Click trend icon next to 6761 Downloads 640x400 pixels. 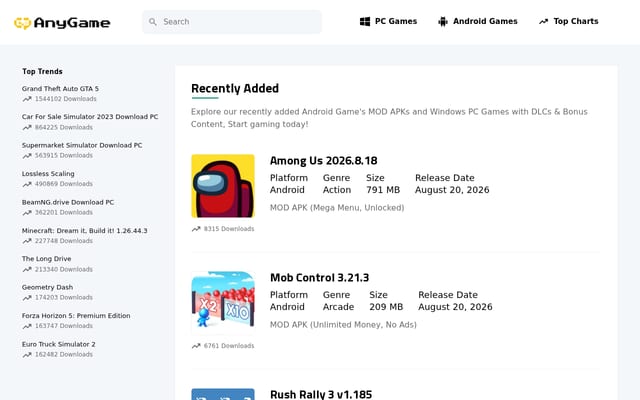tap(196, 346)
